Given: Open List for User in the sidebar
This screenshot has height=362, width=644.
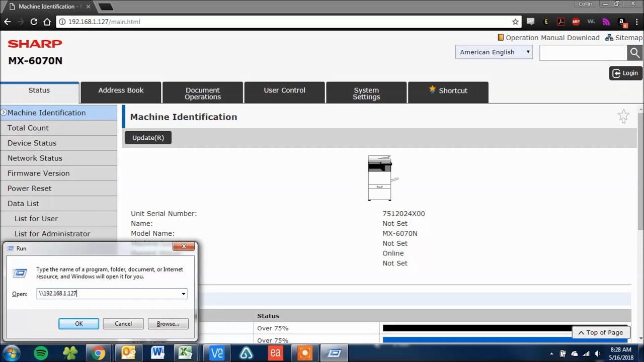Looking at the screenshot, I should pos(58,218).
